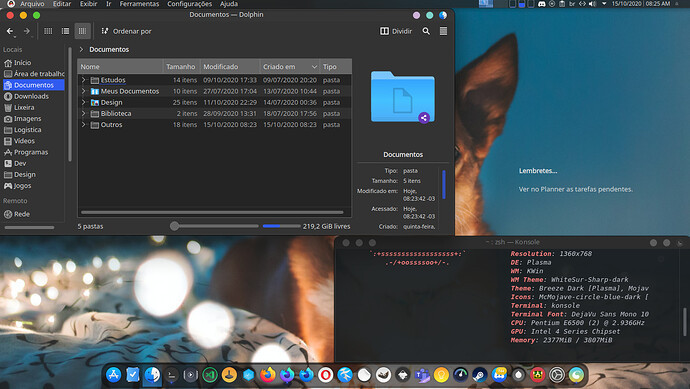The image size is (690, 389).
Task: Sort by the Tamanho column header
Action: coord(181,66)
